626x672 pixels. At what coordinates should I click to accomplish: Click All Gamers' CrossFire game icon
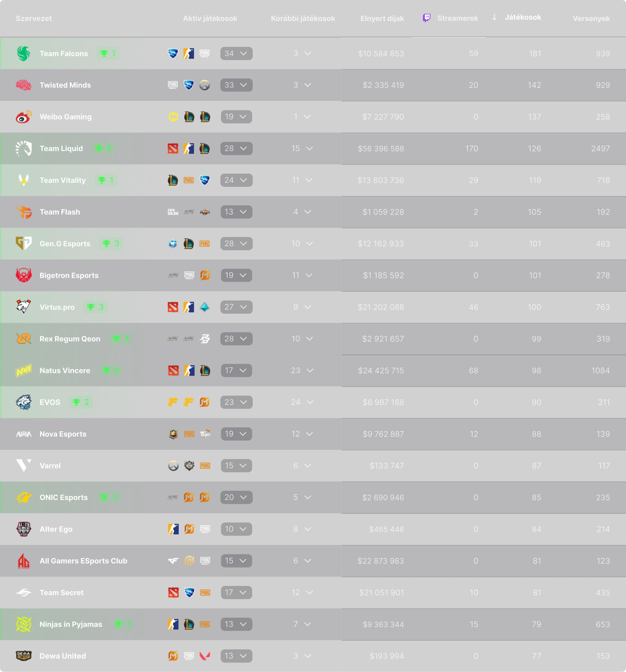tap(173, 561)
